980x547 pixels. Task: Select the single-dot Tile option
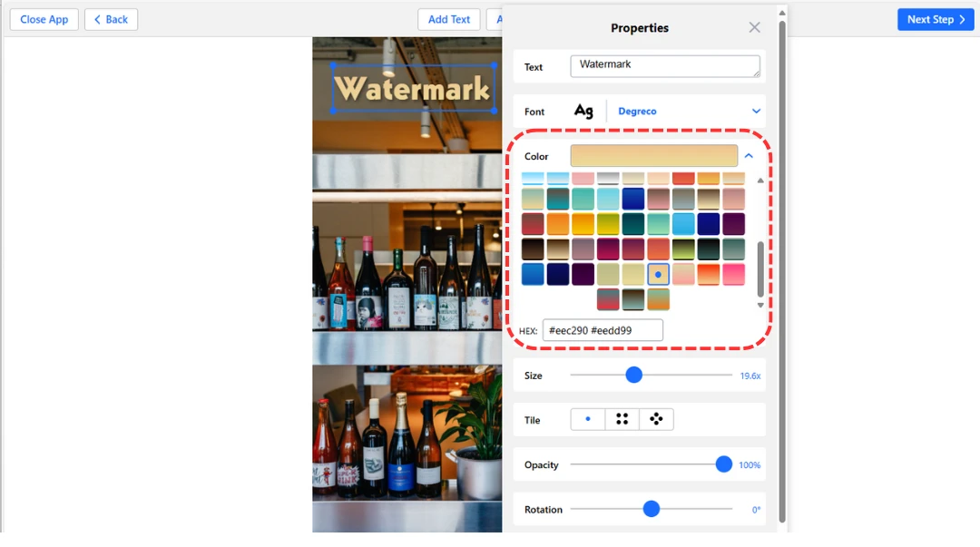[588, 419]
